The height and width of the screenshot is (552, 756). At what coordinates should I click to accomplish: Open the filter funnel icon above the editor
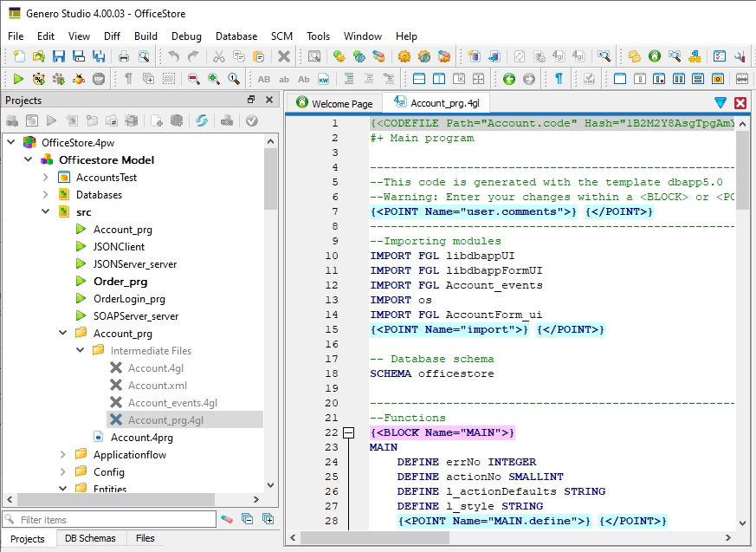720,102
